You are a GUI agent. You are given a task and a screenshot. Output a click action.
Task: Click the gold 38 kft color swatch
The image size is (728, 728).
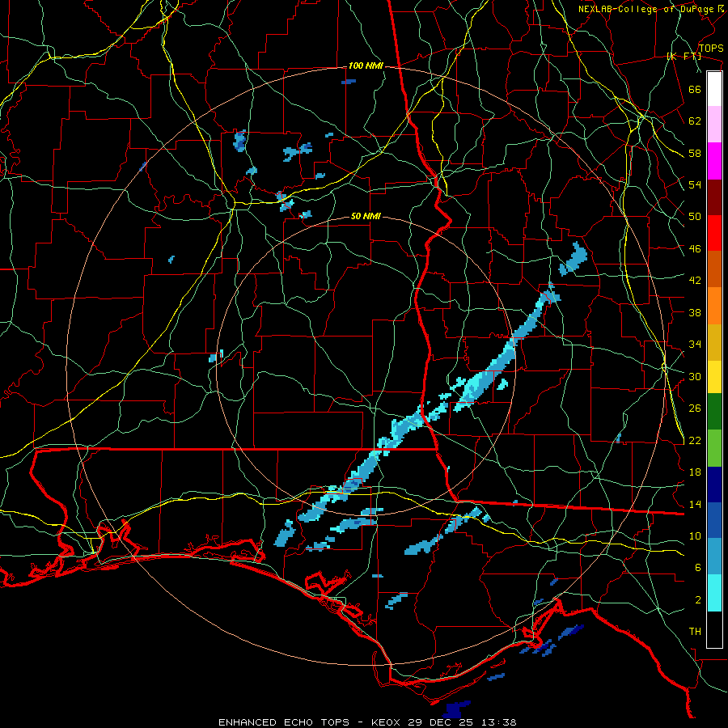[x=714, y=342]
